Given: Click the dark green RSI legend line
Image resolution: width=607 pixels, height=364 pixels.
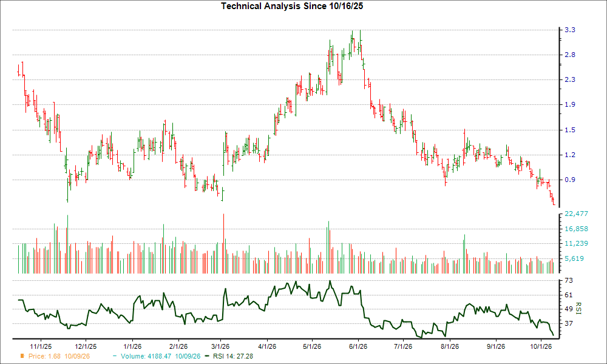Looking at the screenshot, I should [207, 356].
